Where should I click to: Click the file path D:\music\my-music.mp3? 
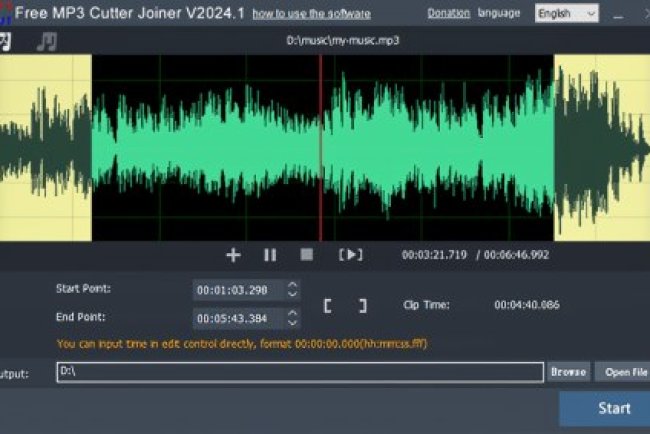tap(343, 41)
